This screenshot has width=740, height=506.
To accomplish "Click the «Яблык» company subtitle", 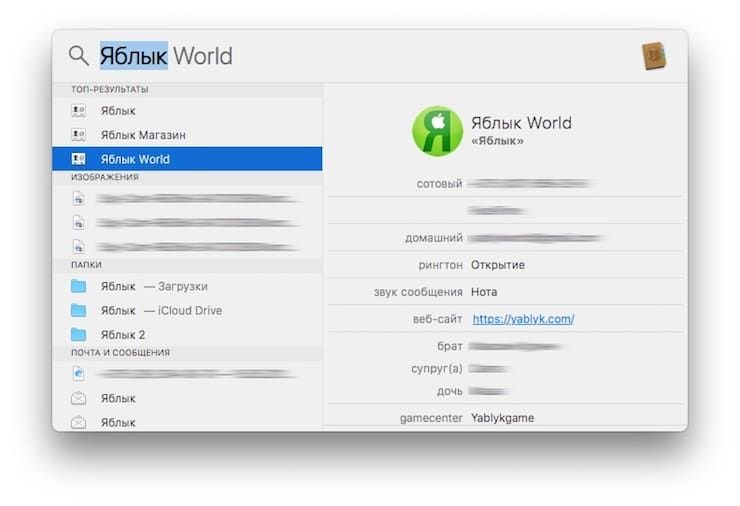I will point(497,141).
